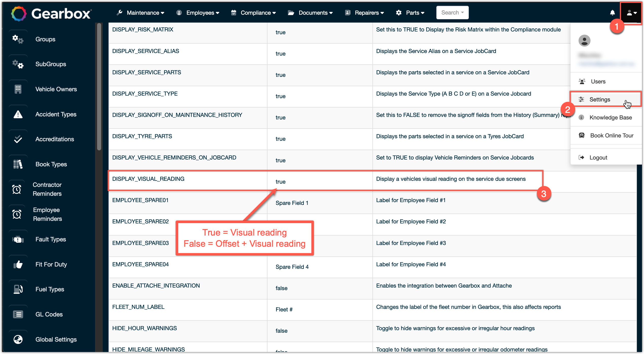Image resolution: width=644 pixels, height=354 pixels.
Task: Click the blurred email link under avatar
Action: pyautogui.click(x=607, y=64)
